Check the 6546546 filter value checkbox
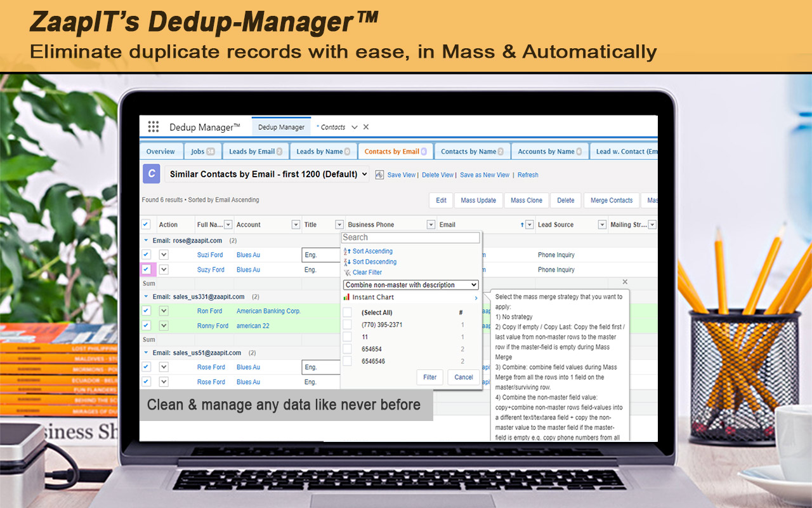Screen dimensions: 812x508 click(x=347, y=361)
